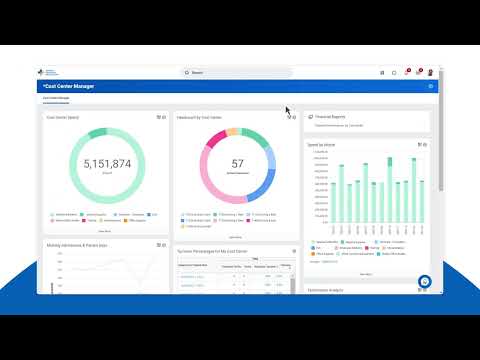480x360 pixels.
Task: Click the yellow legend swatch under Headcount donut
Action: 182,226
